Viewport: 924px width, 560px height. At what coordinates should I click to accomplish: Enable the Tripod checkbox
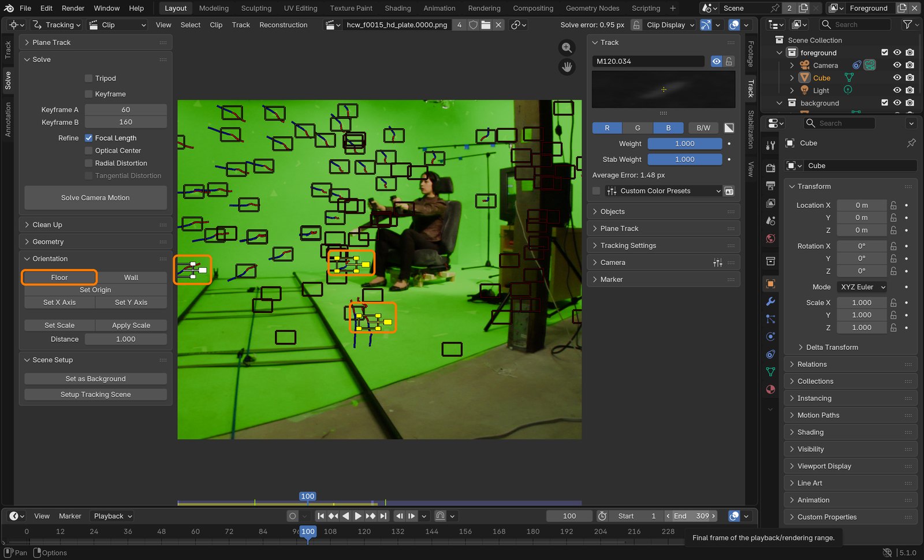pos(89,79)
